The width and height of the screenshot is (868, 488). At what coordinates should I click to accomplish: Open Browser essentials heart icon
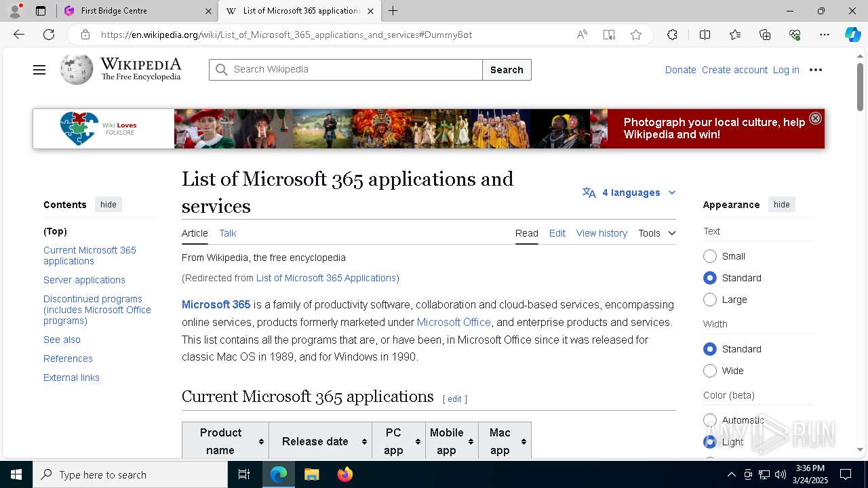[795, 35]
